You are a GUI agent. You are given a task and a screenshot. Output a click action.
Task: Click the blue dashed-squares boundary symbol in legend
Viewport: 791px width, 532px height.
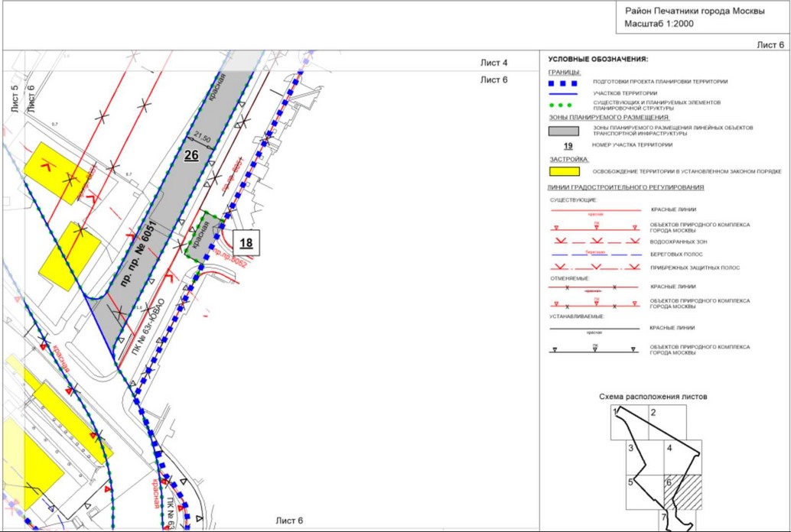click(x=563, y=83)
